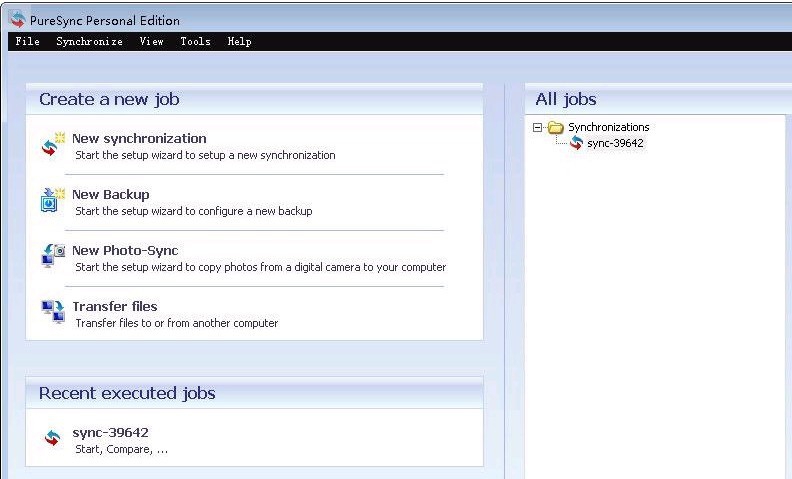Click the recent sync-39642 job icon
The image size is (792, 479).
pos(52,438)
